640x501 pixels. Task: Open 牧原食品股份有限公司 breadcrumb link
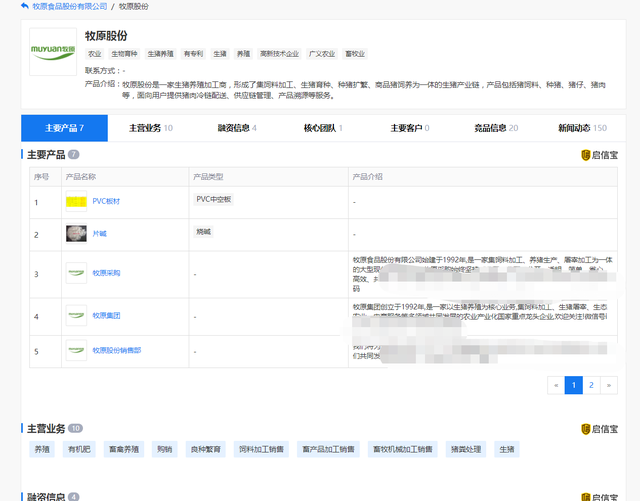[70, 7]
